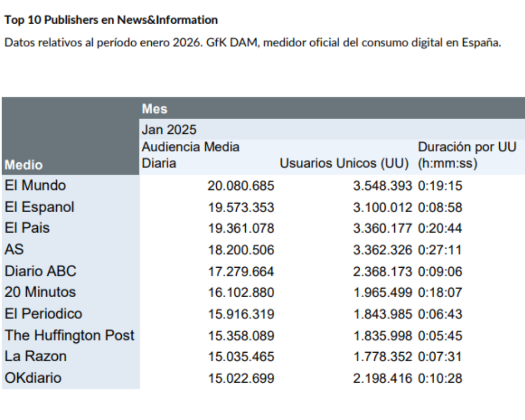The height and width of the screenshot is (420, 525).
Task: Select the '20 Minutos' row label
Action: [40, 292]
